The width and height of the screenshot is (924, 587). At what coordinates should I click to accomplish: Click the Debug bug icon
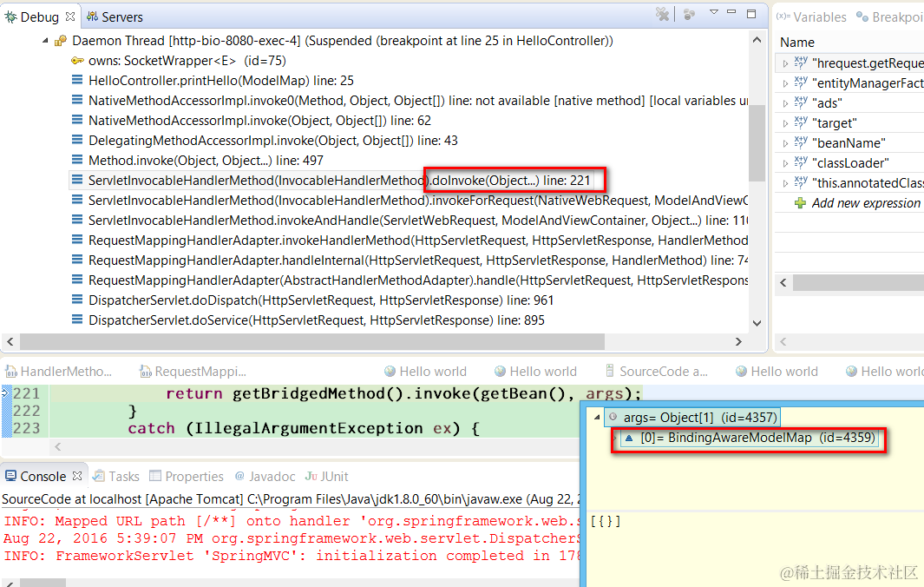tap(10, 17)
